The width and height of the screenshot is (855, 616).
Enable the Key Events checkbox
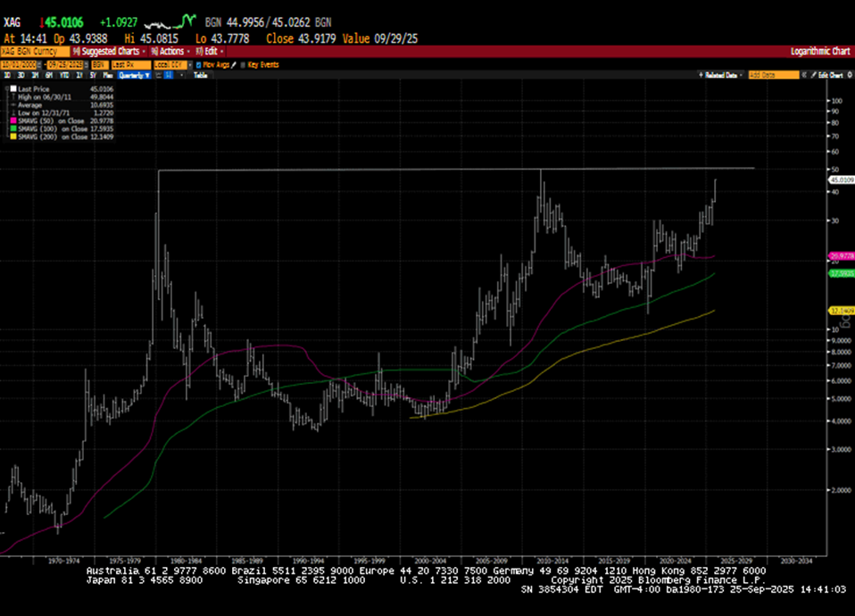click(x=243, y=64)
